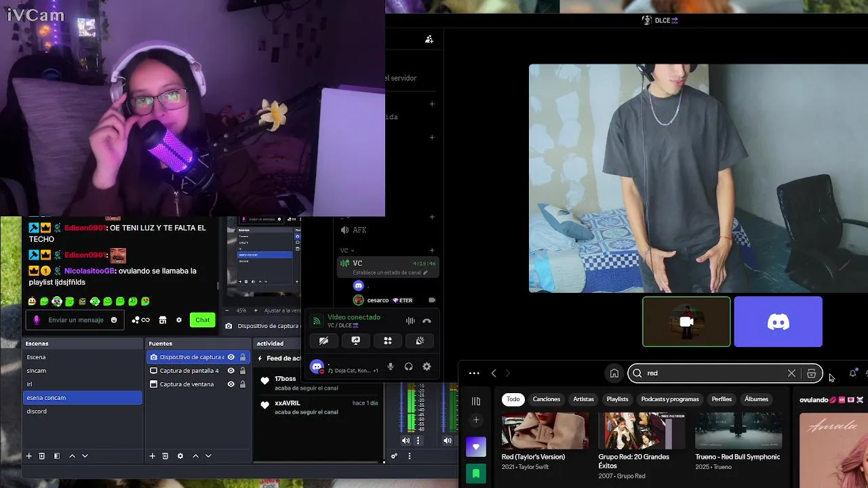Image resolution: width=868 pixels, height=488 pixels.
Task: Open Liked Songs heart tile in Spotify
Action: [476, 447]
